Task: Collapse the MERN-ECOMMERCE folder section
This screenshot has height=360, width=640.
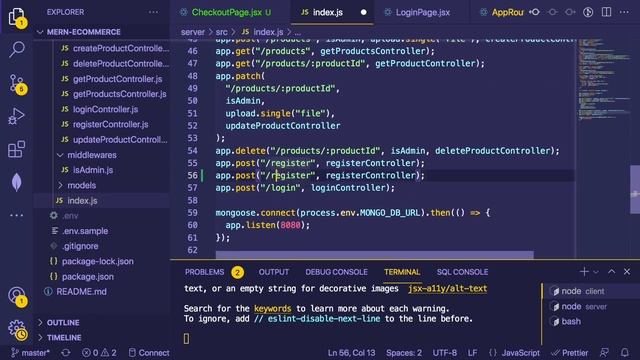Action: pyautogui.click(x=102, y=32)
